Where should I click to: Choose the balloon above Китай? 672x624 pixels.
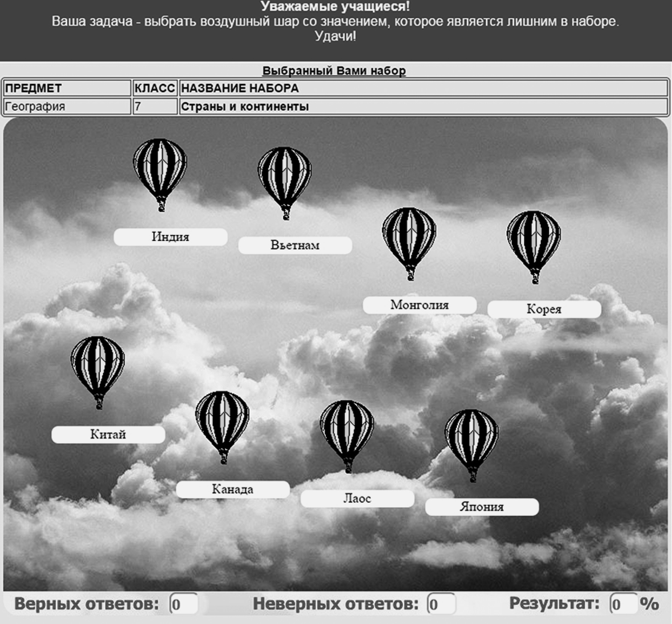[98, 373]
